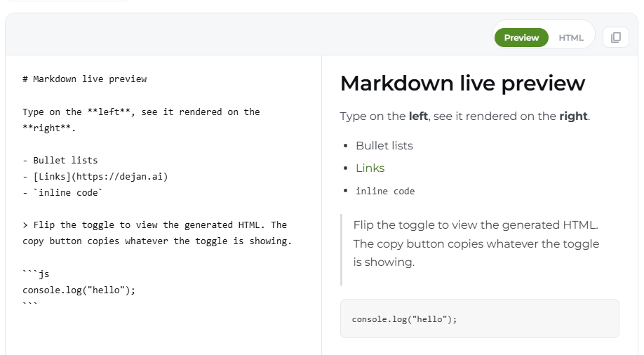The width and height of the screenshot is (644, 355).
Task: Place cursor in the '# Markdown live preview' editor line
Action: 85,79
